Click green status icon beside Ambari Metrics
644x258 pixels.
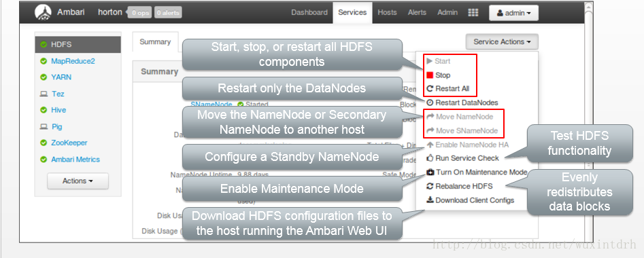click(43, 160)
